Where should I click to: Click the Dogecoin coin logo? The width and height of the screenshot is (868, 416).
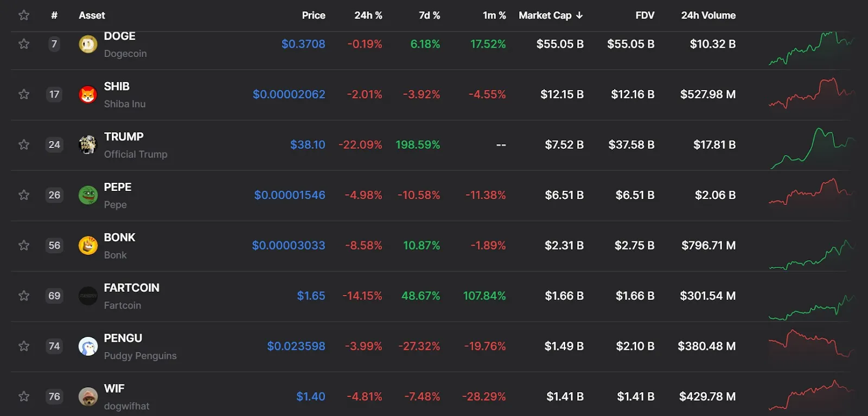point(88,44)
